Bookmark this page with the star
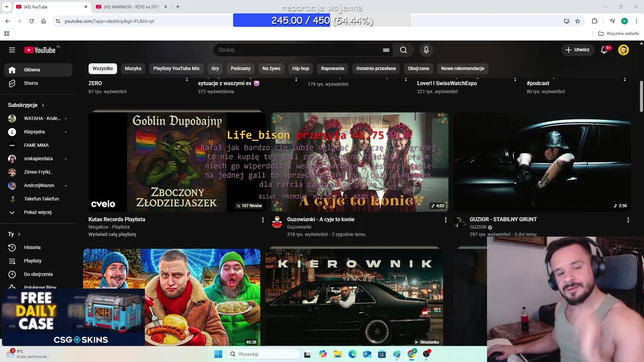644x362 pixels. [578, 21]
